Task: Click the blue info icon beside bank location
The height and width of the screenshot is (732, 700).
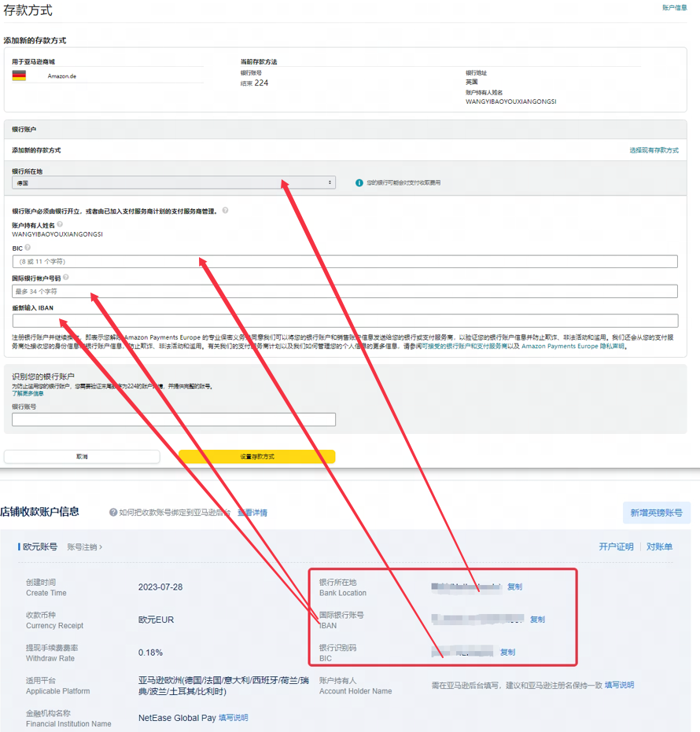Action: (x=359, y=182)
